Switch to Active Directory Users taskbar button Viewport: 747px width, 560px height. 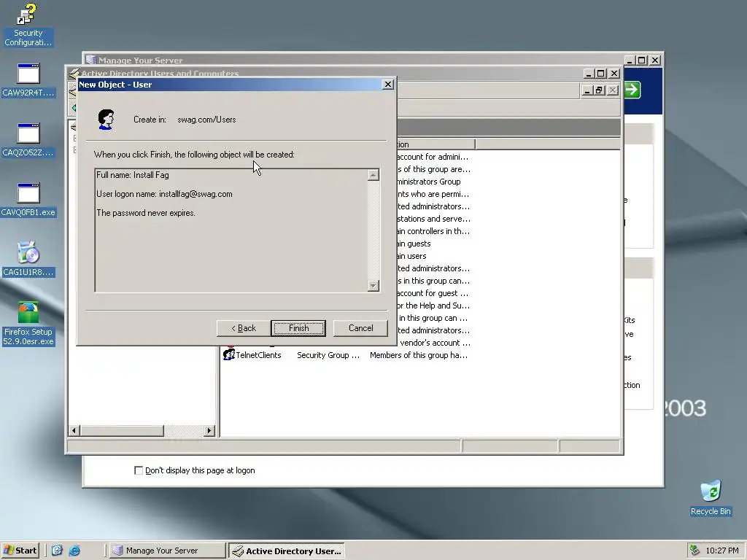[286, 551]
